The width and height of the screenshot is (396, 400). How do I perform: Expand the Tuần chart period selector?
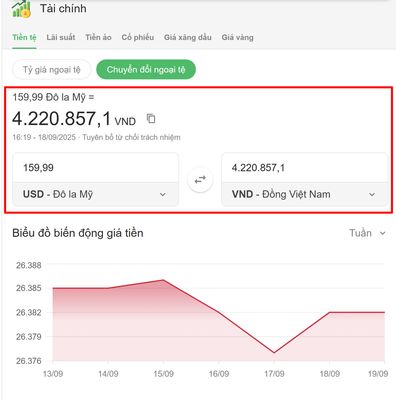367,233
